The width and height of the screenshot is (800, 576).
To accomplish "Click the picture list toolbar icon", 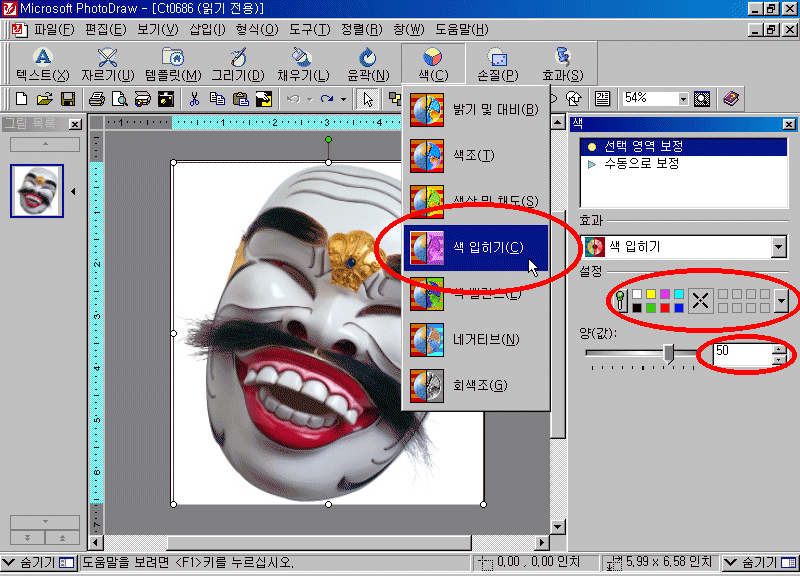I will click(x=603, y=98).
